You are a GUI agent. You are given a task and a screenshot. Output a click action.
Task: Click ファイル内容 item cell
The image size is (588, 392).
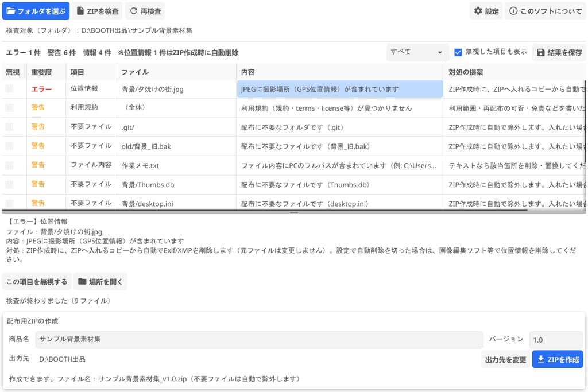click(91, 165)
